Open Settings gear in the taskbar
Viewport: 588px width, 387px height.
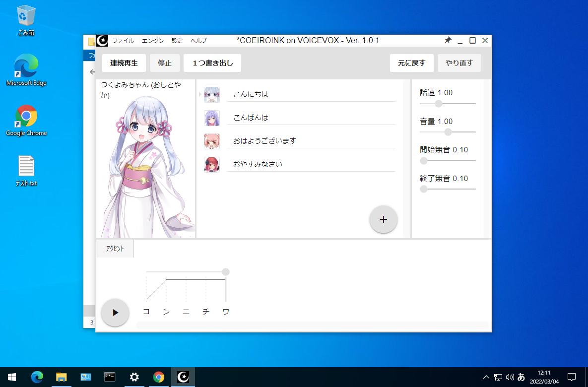(134, 377)
